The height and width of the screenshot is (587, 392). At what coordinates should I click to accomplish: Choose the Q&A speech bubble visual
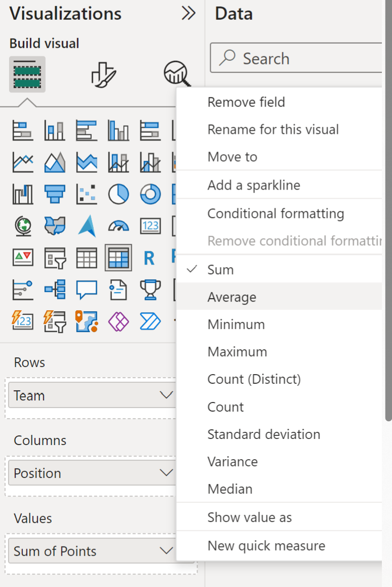point(87,290)
